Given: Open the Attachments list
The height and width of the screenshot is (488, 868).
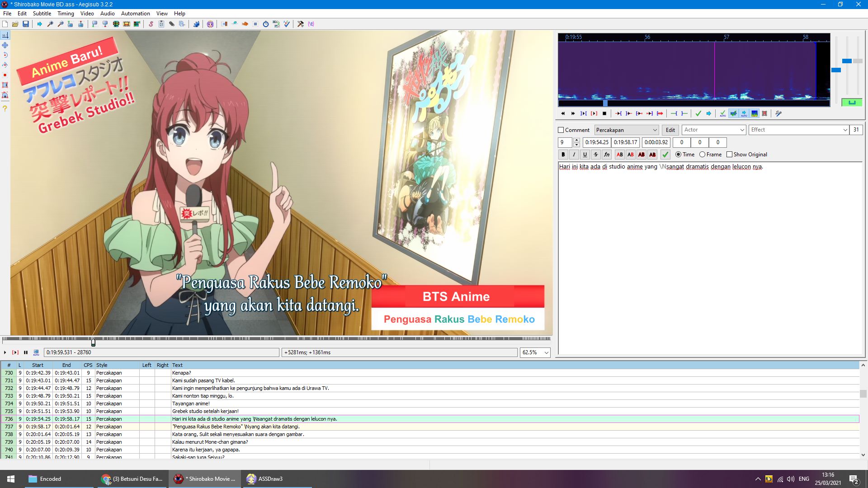Looking at the screenshot, I should click(x=172, y=24).
